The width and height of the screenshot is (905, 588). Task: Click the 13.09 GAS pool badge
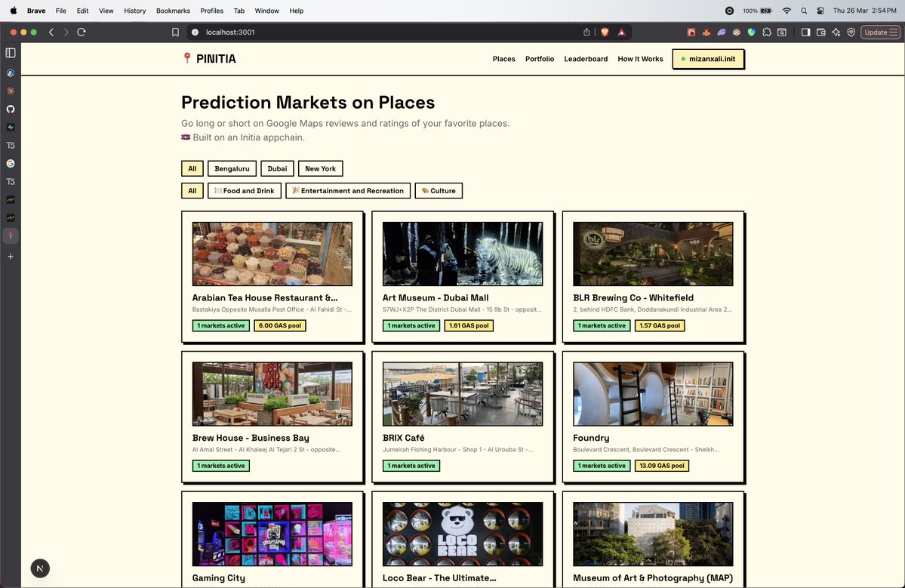click(x=661, y=466)
